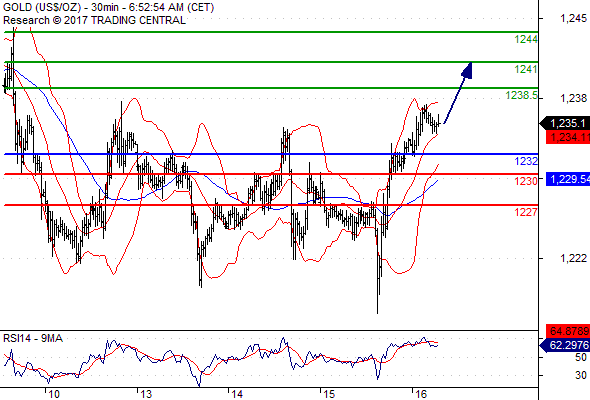Viewport: 590px width, 400px height.
Task: Click the RSI14 - 9MA indicator title
Action: 33,338
